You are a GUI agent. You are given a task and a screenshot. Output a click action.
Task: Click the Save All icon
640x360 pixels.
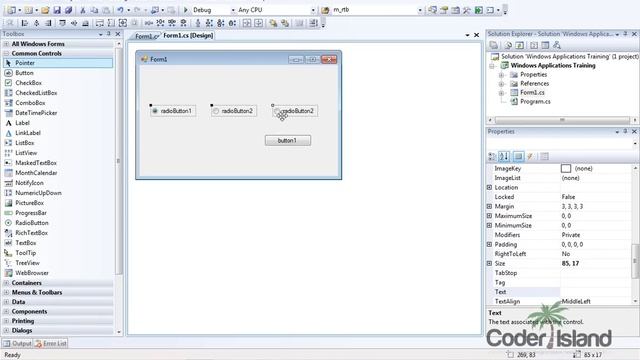tap(68, 10)
